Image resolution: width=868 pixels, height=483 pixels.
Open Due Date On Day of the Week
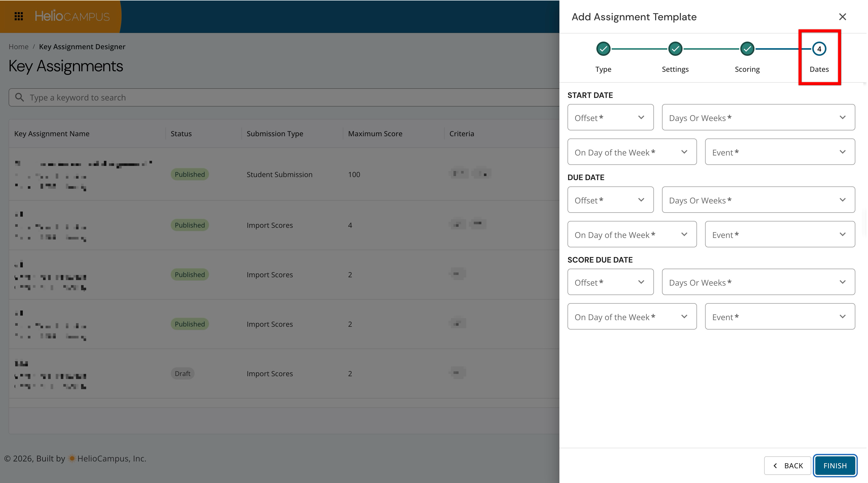tap(632, 234)
